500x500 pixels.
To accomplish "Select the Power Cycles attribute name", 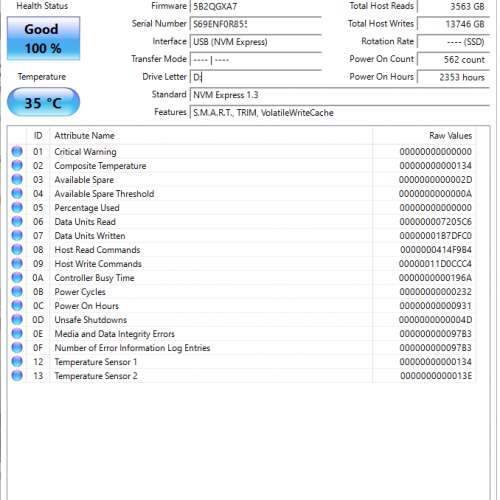I will (x=80, y=292).
